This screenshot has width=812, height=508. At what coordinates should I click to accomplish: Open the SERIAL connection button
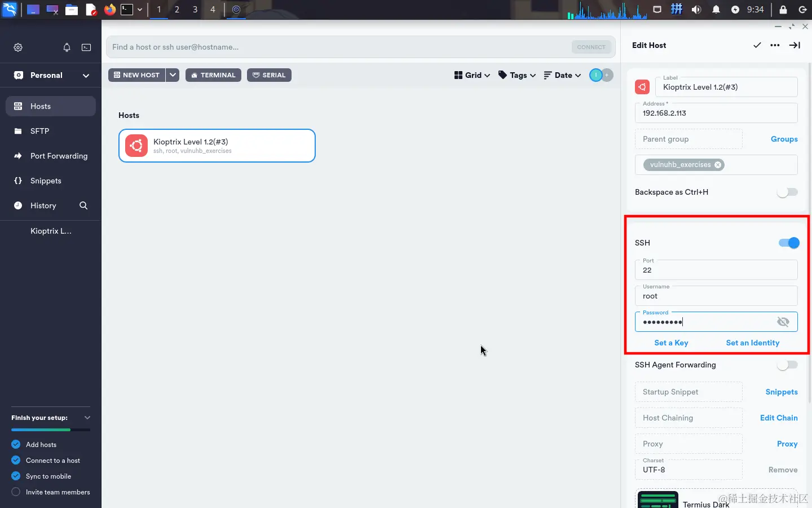(269, 75)
